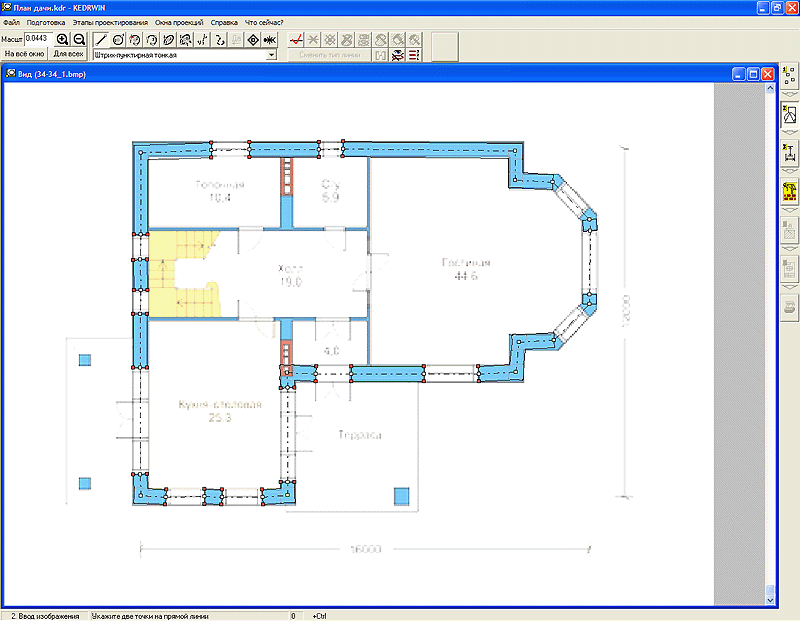
Task: Expand chevron below greyed hatch-fill sidebar icon
Action: pos(789,248)
